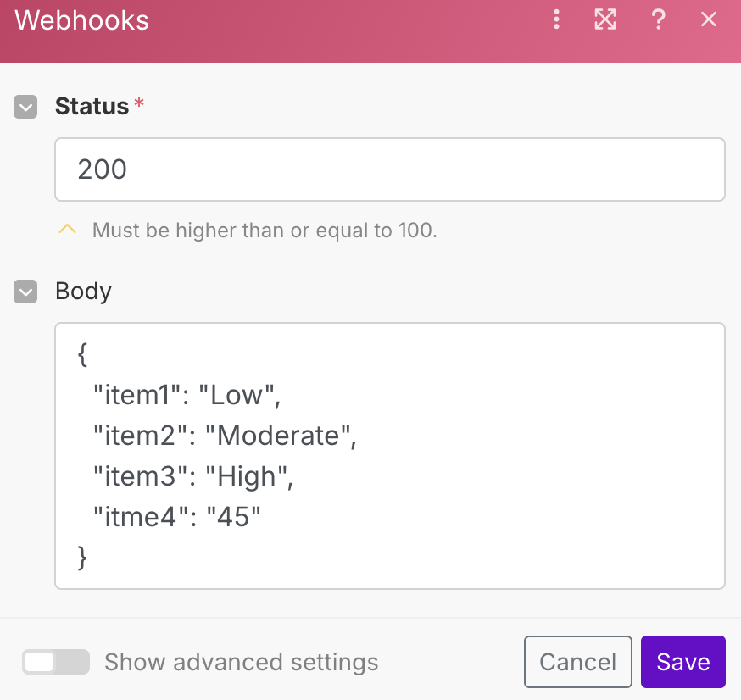741x700 pixels.
Task: Click the "Show advanced settings" label text
Action: (x=241, y=662)
